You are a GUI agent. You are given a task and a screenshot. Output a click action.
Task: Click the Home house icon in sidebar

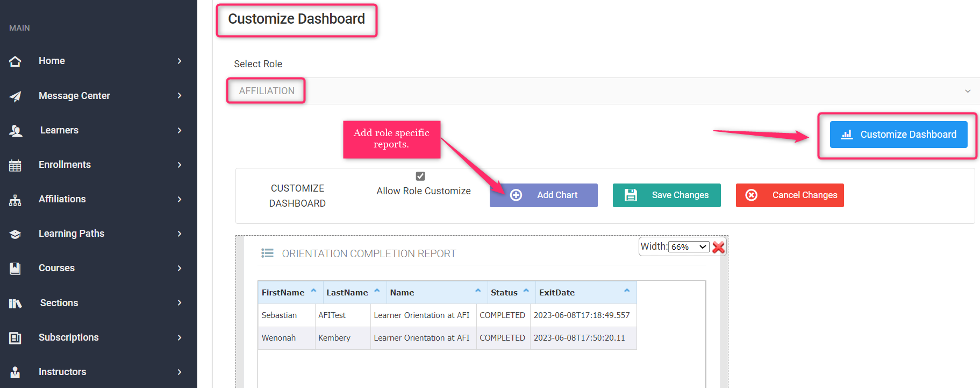tap(15, 61)
